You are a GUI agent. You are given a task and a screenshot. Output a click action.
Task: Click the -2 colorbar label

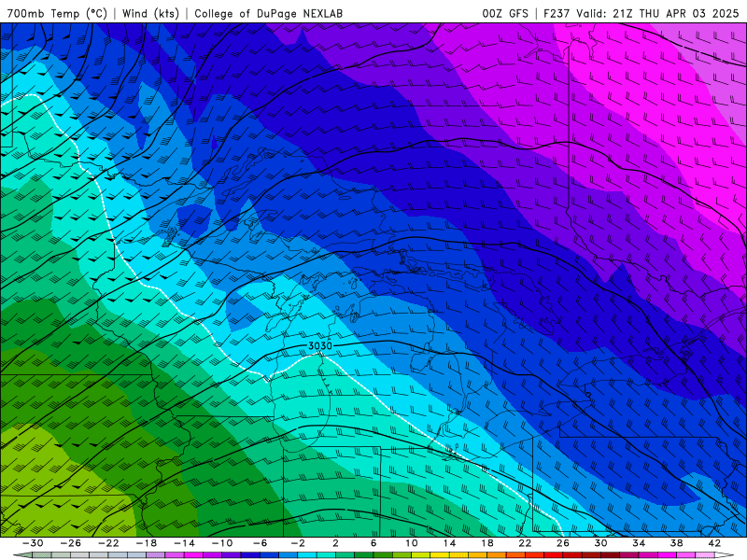(x=298, y=543)
